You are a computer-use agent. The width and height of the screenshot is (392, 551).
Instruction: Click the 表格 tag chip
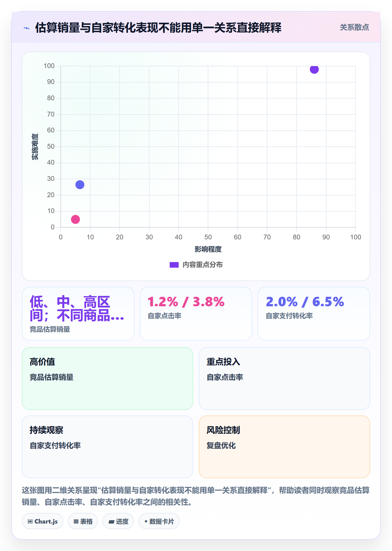(x=83, y=521)
